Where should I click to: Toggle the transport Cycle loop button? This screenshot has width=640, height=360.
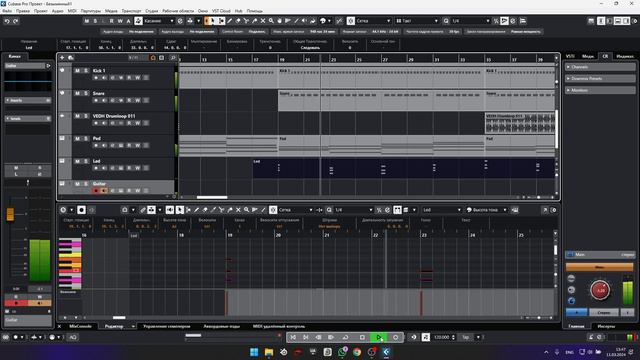click(x=345, y=337)
